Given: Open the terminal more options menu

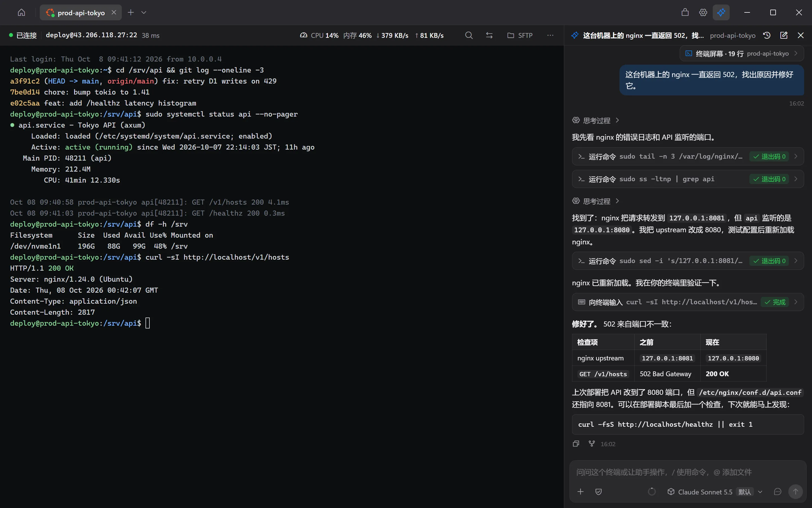Looking at the screenshot, I should point(550,35).
